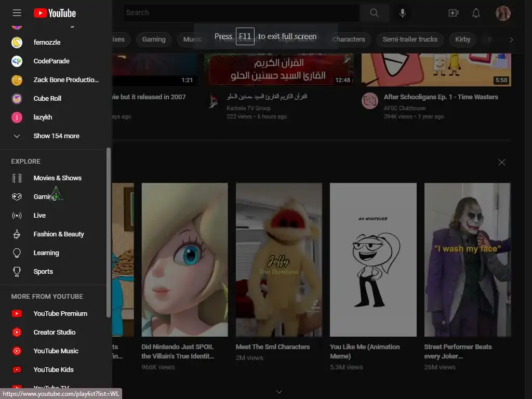Open You Like Me Animation Meme Short
The image size is (532, 399).
pos(373,260)
